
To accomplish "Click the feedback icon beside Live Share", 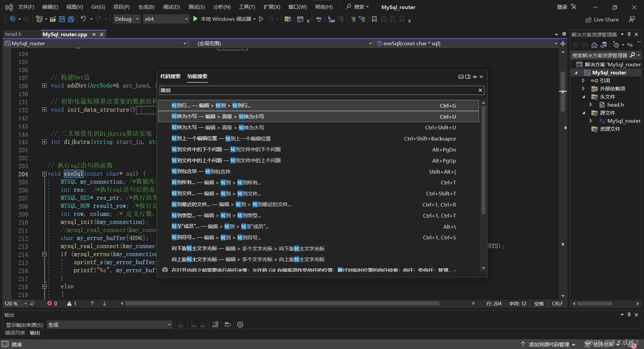I will (x=632, y=19).
